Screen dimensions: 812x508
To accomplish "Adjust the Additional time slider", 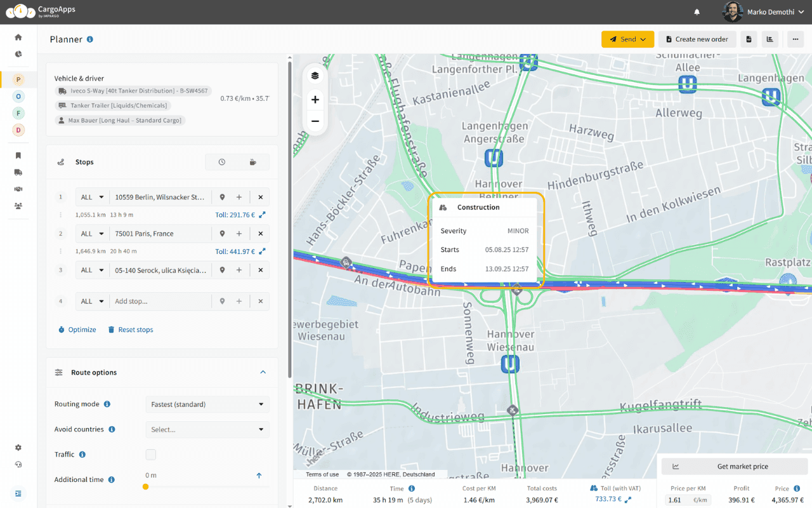I will click(146, 486).
